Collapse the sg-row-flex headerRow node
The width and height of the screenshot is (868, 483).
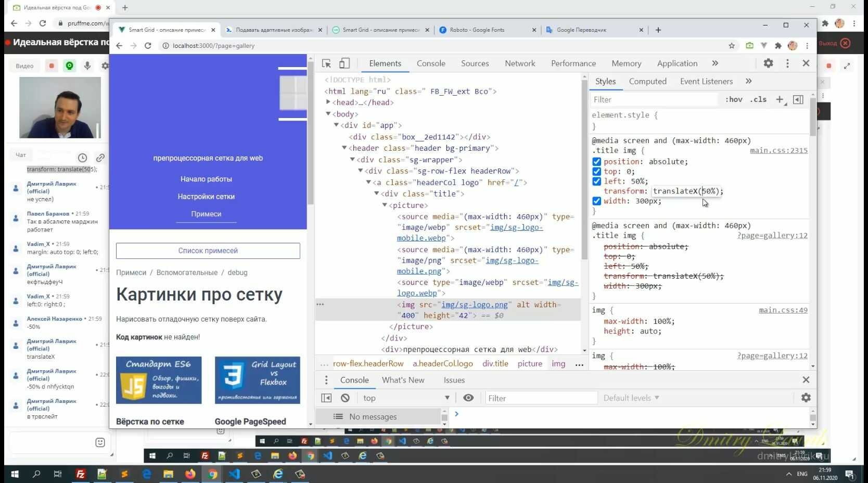[x=360, y=171]
